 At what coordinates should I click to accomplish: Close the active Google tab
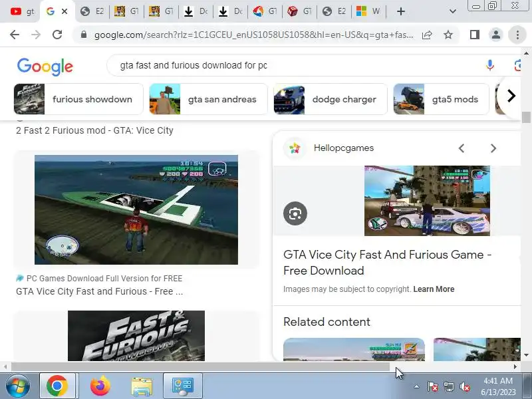coord(65,11)
